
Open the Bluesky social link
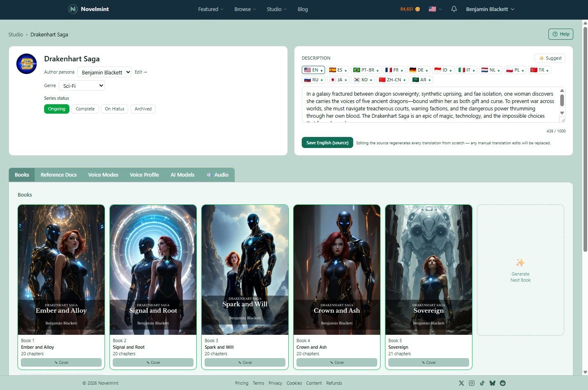pyautogui.click(x=492, y=383)
